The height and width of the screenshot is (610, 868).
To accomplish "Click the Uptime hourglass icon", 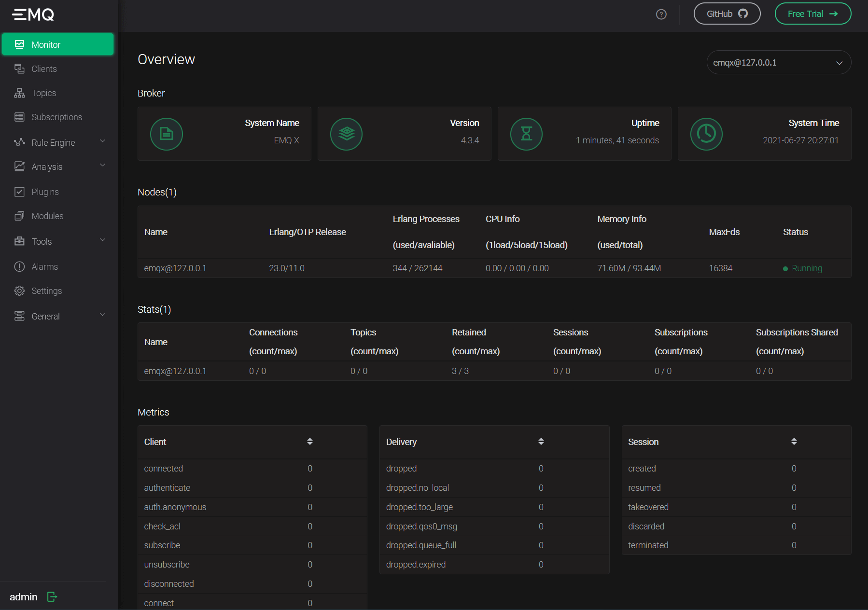I will pyautogui.click(x=527, y=134).
